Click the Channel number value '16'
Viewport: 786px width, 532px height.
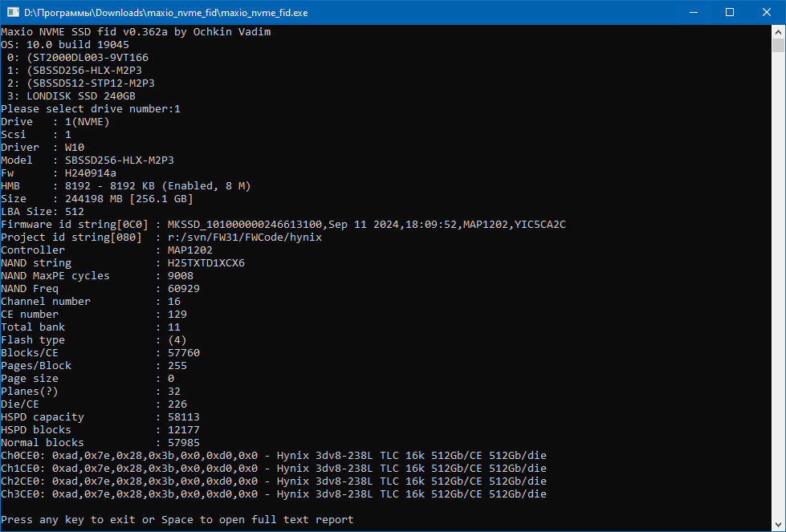(x=174, y=302)
